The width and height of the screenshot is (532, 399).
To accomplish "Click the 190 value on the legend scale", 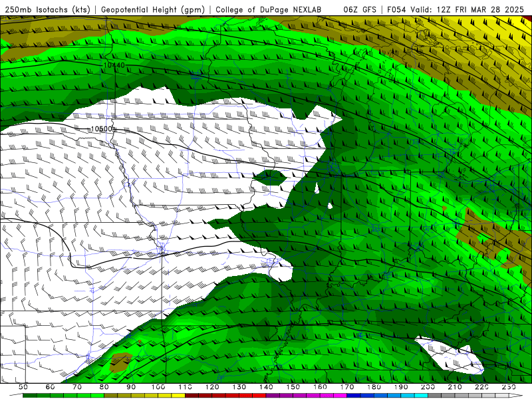I will 401,387.
